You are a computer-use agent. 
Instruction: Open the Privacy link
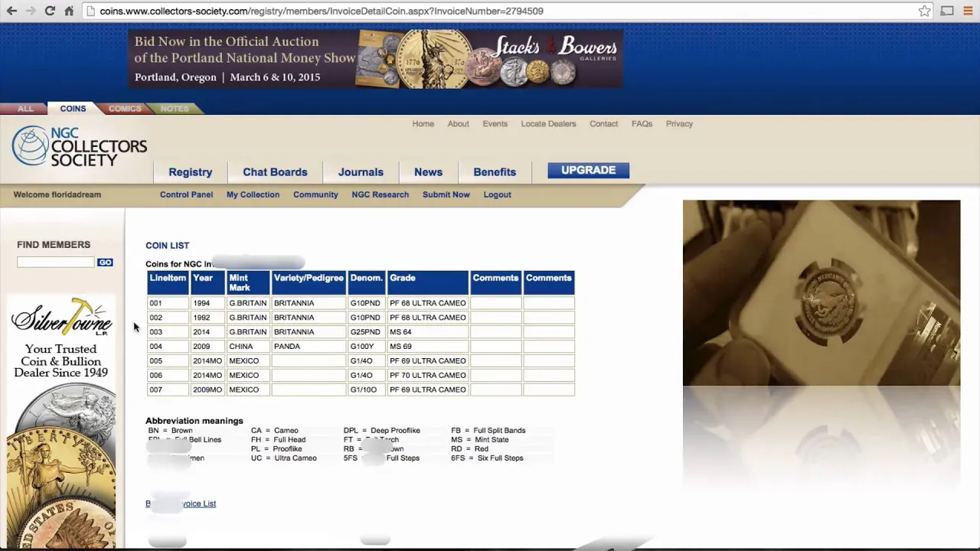679,124
